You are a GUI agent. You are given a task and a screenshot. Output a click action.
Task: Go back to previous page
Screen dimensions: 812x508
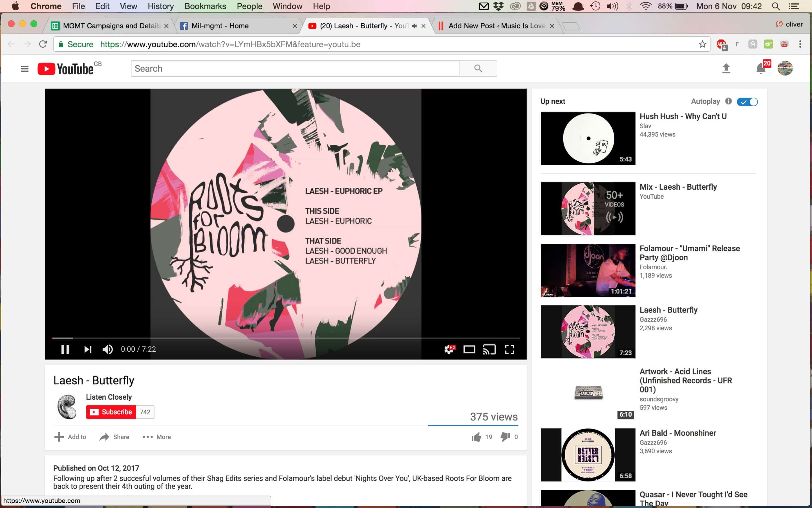(11, 44)
